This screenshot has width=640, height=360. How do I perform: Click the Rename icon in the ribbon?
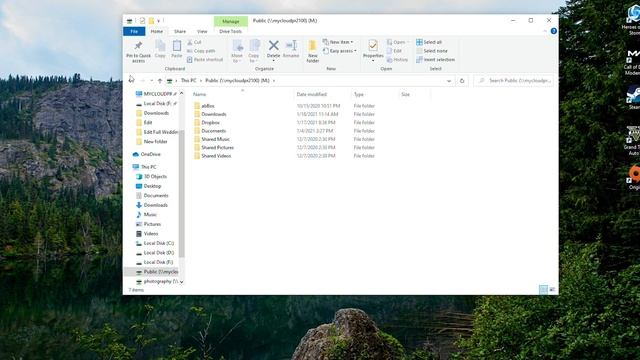[x=291, y=45]
